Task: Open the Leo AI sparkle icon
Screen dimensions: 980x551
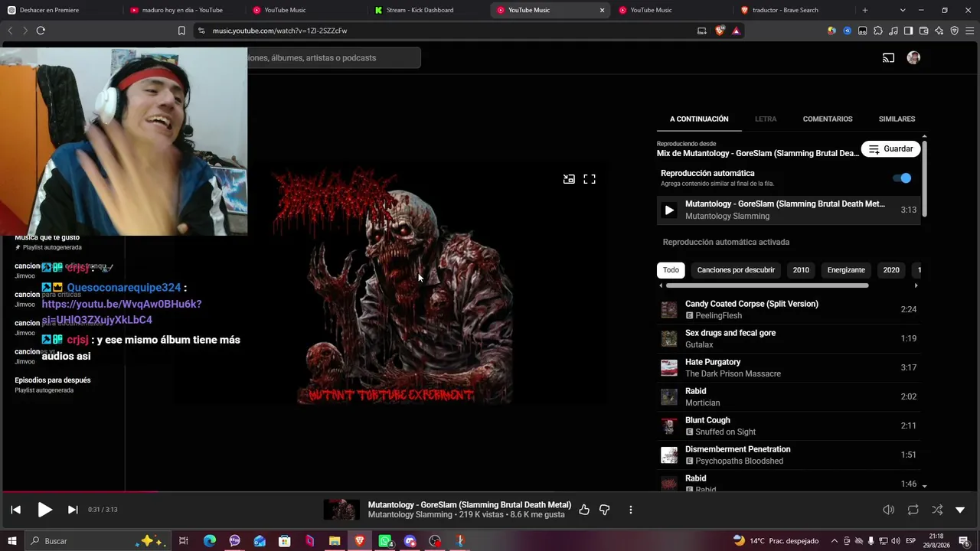Action: pos(939,31)
